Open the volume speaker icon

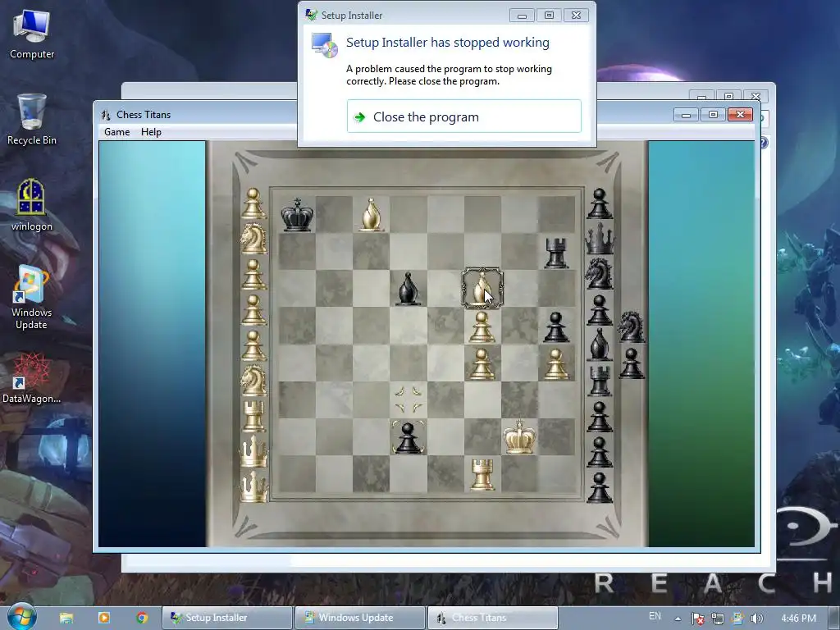pyautogui.click(x=756, y=619)
